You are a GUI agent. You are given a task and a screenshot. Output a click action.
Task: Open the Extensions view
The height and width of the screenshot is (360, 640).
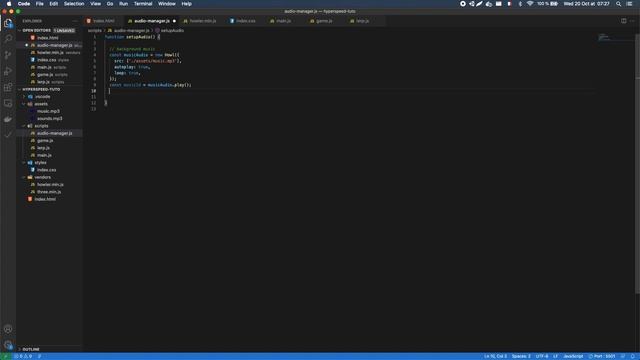coord(8,87)
